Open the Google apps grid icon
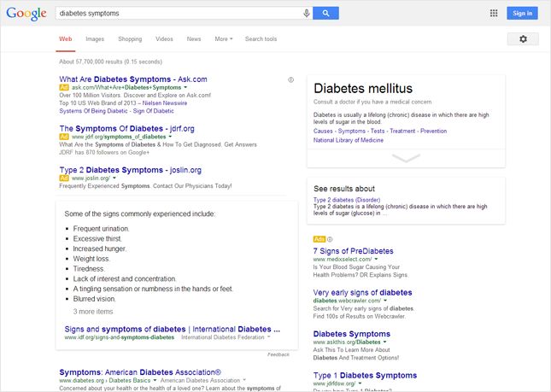551x392 pixels. [493, 14]
